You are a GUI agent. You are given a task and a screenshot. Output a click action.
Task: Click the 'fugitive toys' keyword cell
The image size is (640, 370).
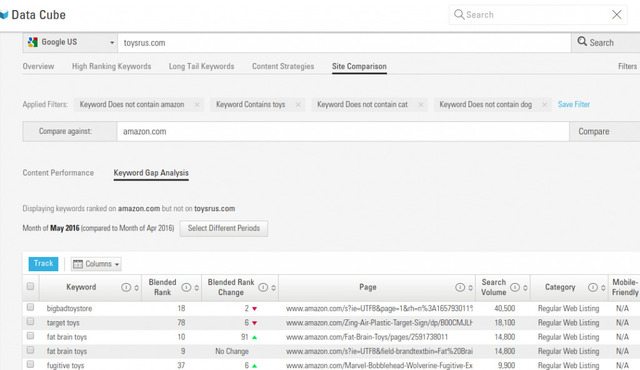point(65,366)
